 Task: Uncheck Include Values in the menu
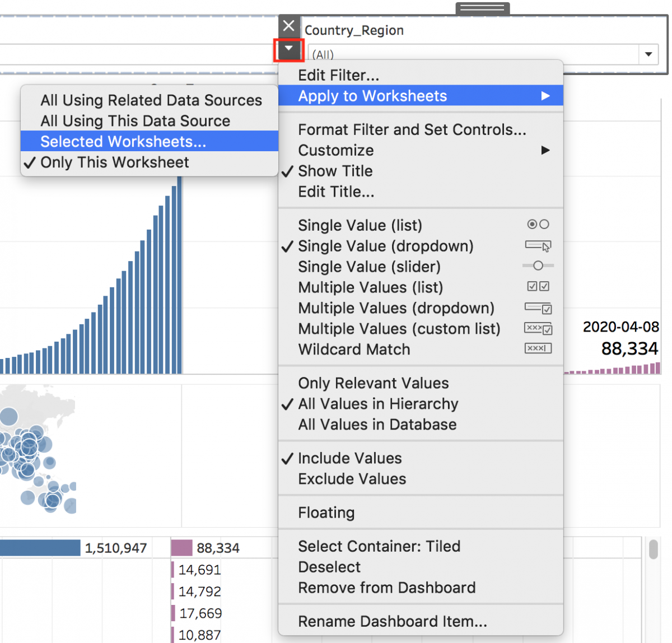[x=349, y=458]
